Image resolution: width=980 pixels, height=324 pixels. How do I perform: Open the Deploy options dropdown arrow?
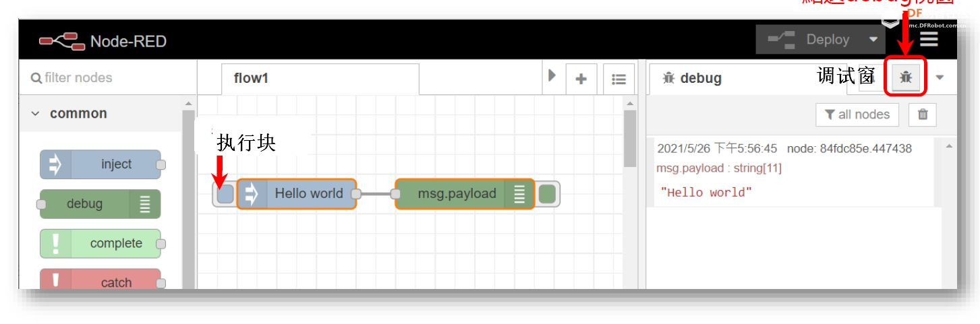tap(873, 40)
